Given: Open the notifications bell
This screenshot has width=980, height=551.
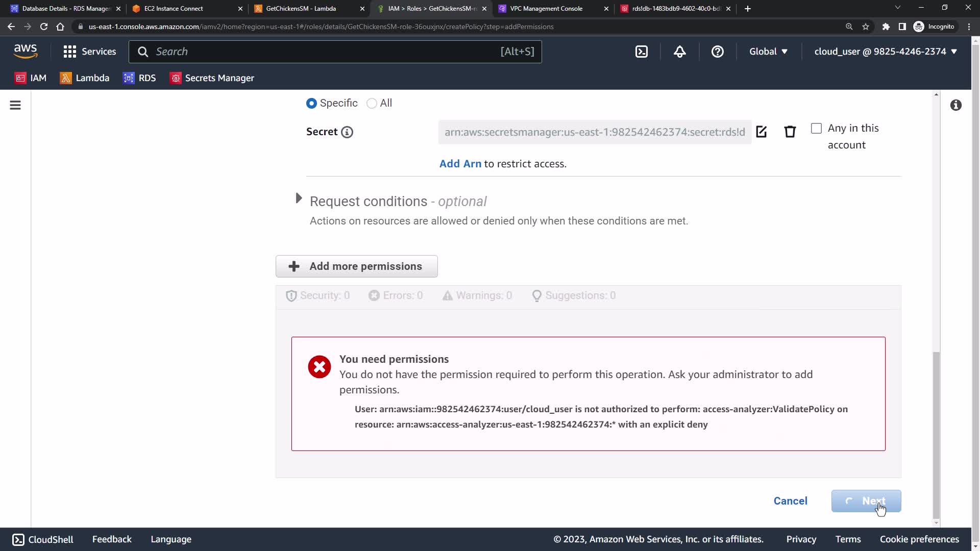Looking at the screenshot, I should (x=679, y=52).
